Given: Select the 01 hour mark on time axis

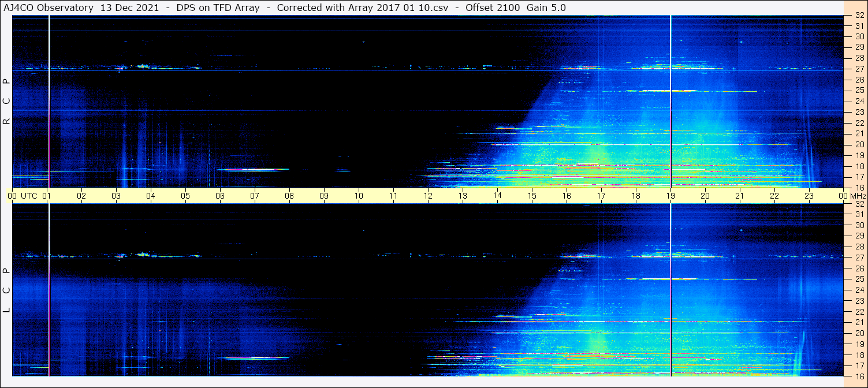Looking at the screenshot, I should (x=47, y=196).
